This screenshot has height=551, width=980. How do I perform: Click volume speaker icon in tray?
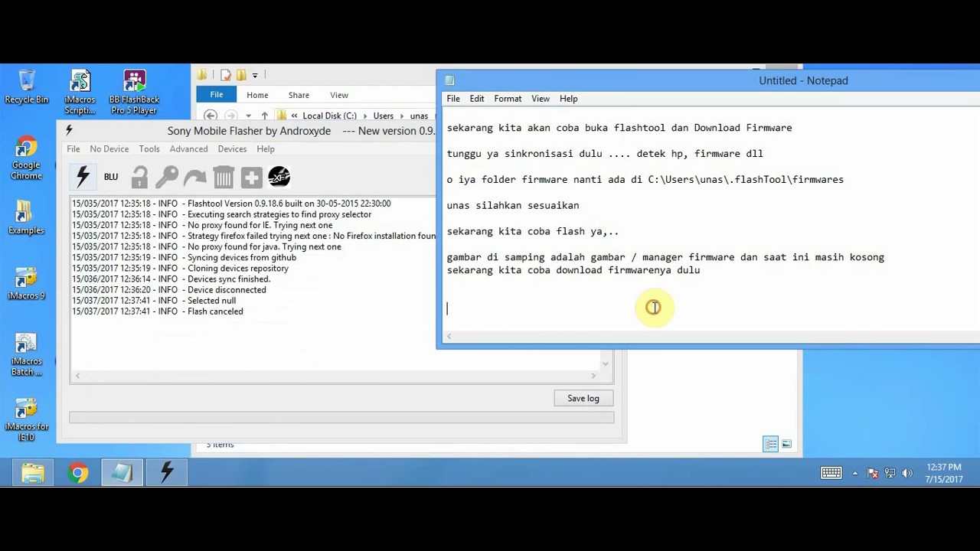tap(907, 474)
